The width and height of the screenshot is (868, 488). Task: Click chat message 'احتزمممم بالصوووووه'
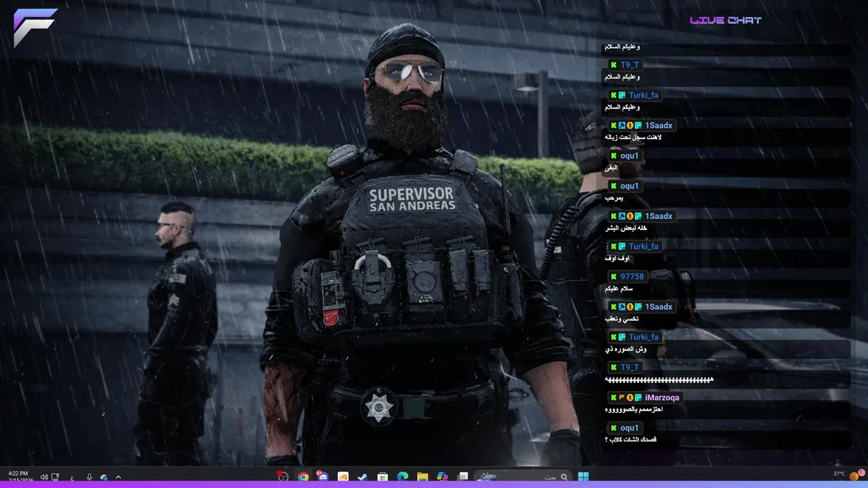tap(633, 409)
